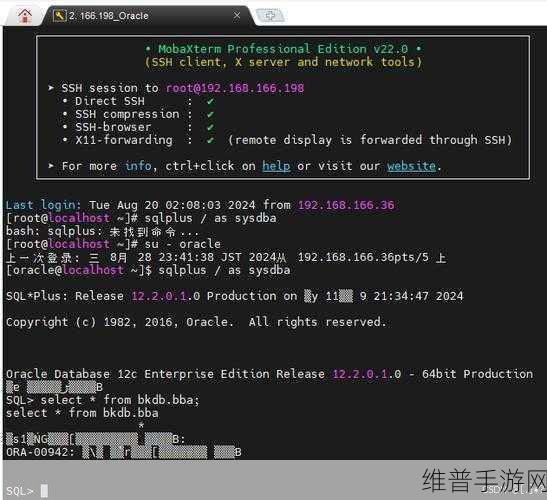
Task: Open the home tab icon
Action: click(25, 16)
